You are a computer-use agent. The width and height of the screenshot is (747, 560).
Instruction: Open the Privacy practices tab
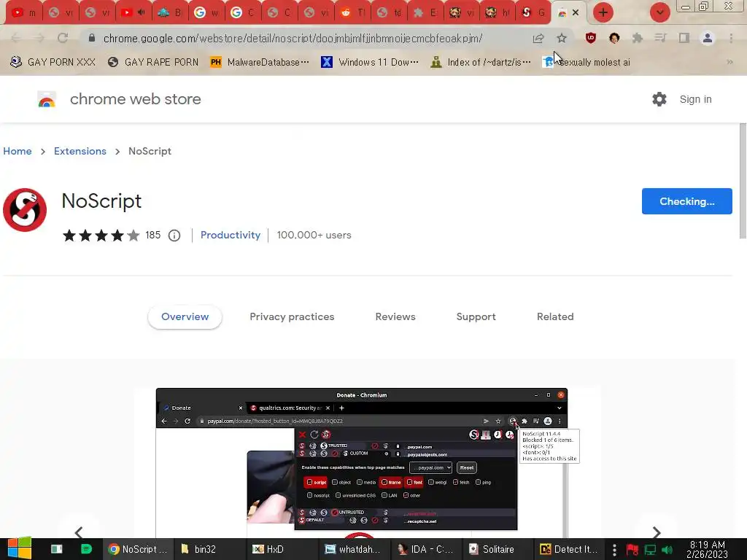pyautogui.click(x=292, y=316)
